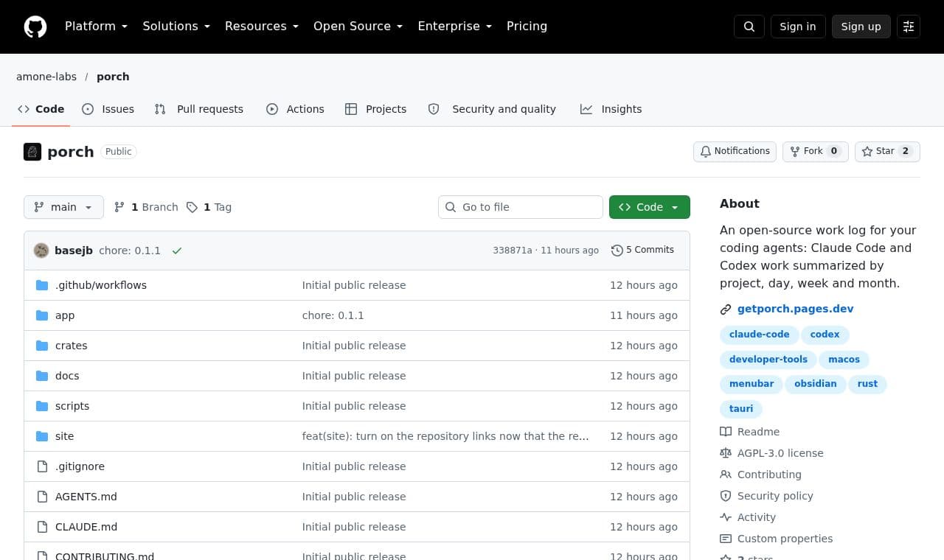Click the 1 Tag link
The height and width of the screenshot is (560, 944).
(x=209, y=207)
